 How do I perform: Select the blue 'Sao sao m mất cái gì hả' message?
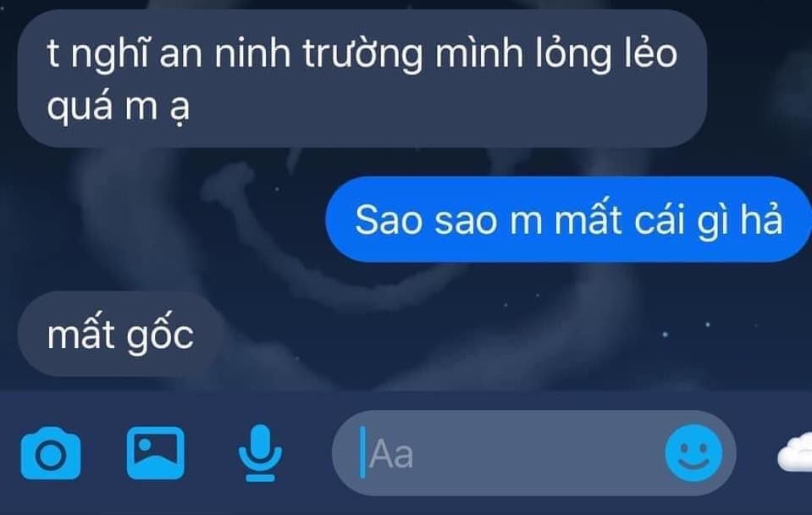coord(568,219)
